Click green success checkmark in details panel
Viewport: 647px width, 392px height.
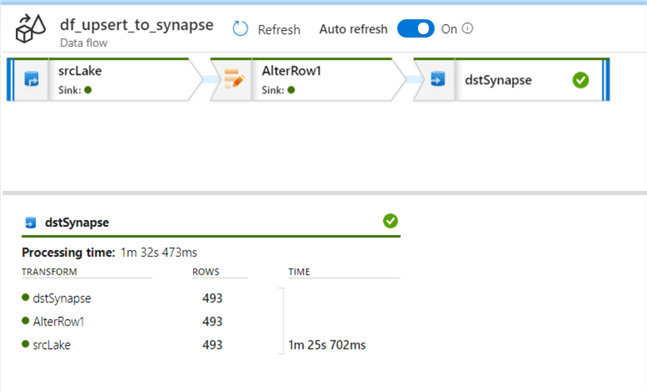click(x=390, y=221)
